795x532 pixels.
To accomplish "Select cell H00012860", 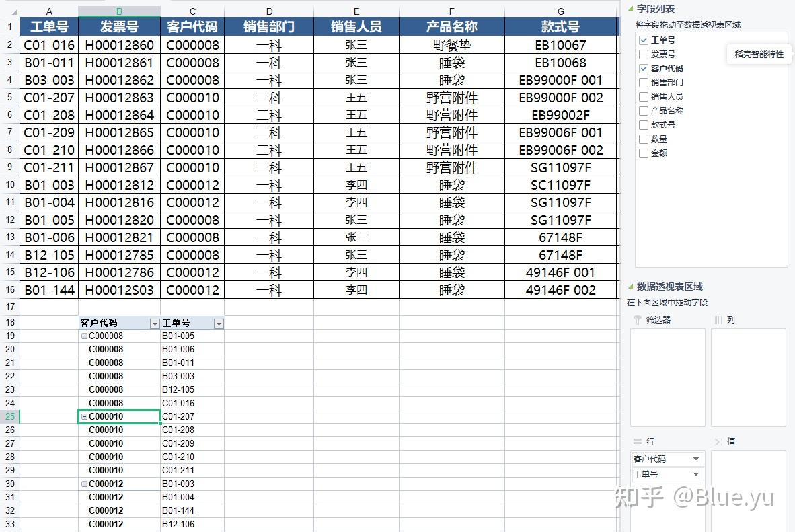I will [119, 45].
